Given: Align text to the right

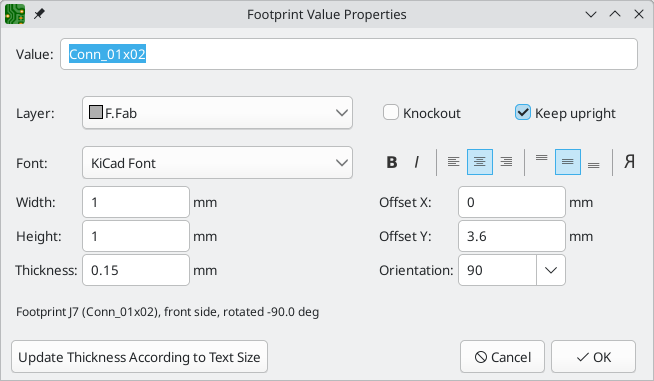Looking at the screenshot, I should pos(506,162).
